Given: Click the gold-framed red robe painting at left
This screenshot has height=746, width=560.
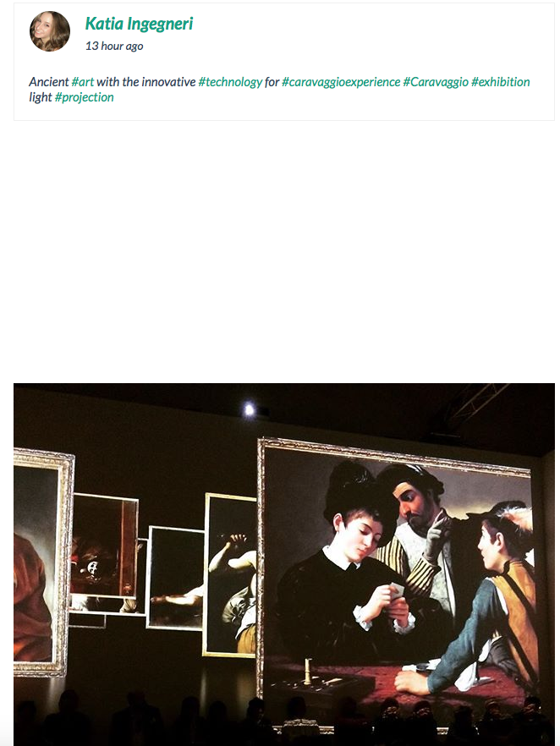Looking at the screenshot, I should 43,562.
